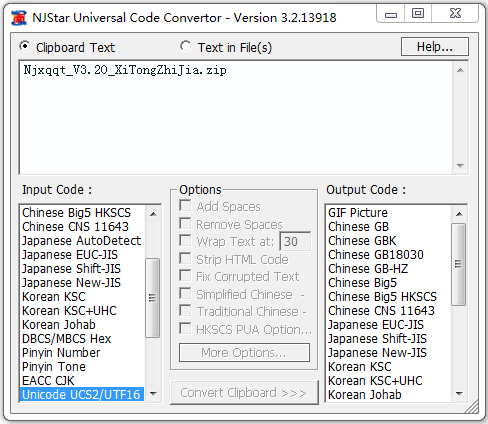
Task: Select the Text in File(s) radio button
Action: 186,46
